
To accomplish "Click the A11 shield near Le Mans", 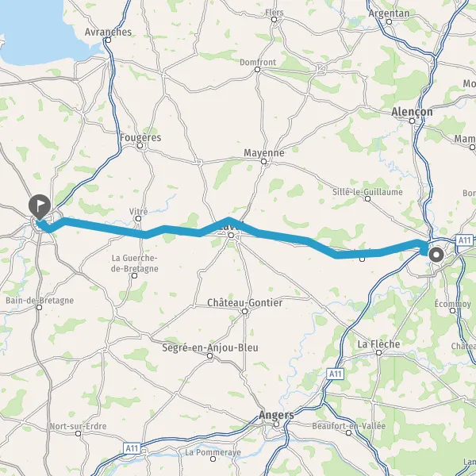I will [464, 240].
